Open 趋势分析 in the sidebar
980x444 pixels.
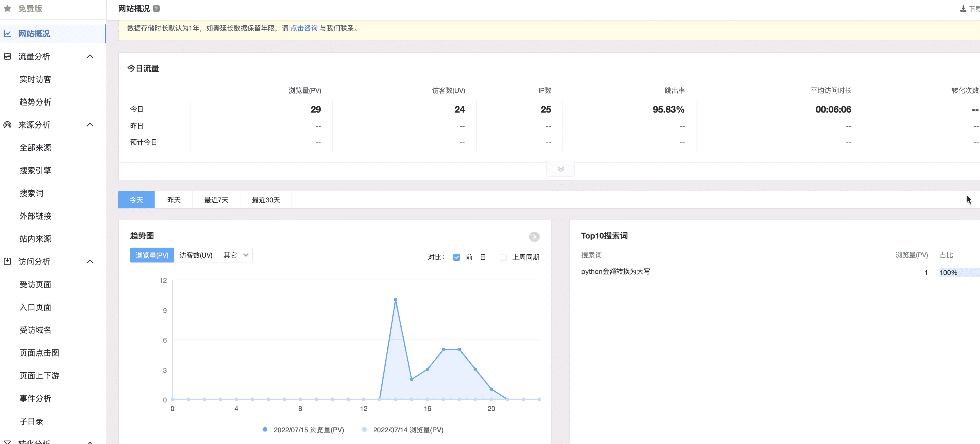coord(35,102)
